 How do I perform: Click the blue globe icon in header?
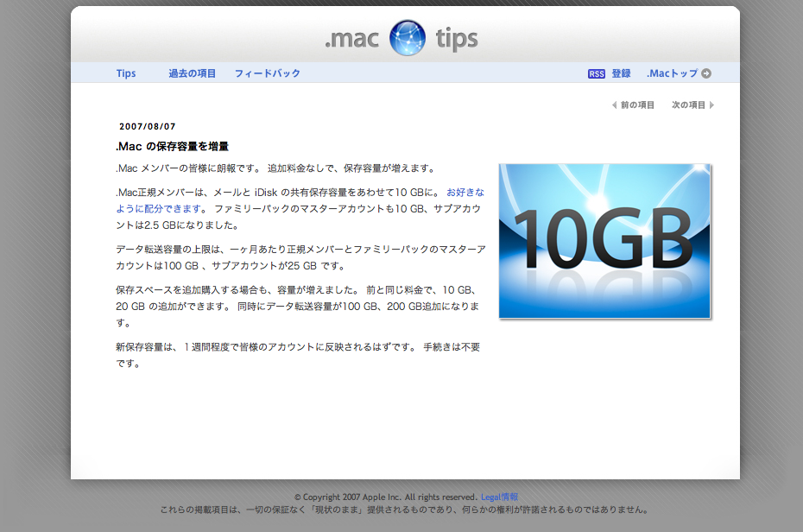click(x=407, y=38)
